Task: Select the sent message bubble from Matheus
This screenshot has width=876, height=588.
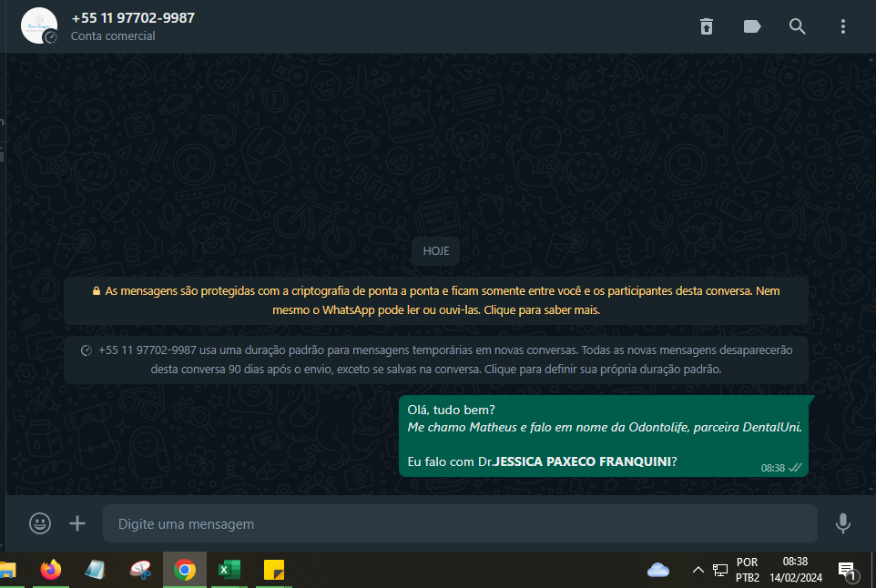Action: point(604,436)
